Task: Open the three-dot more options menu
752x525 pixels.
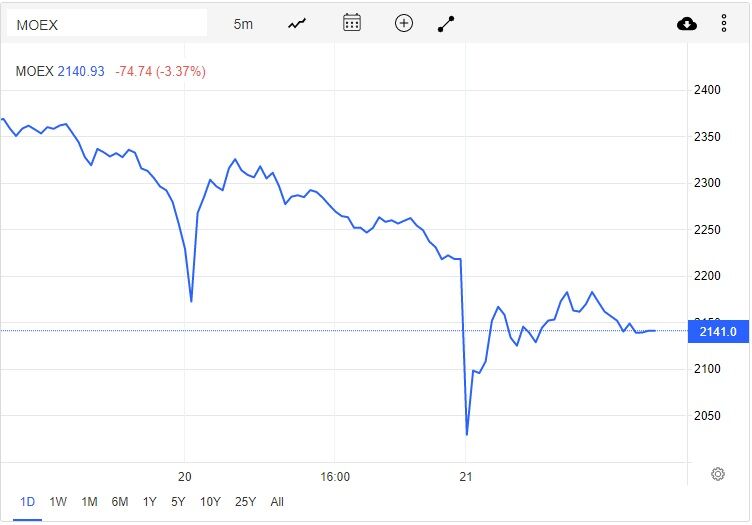Action: tap(724, 23)
